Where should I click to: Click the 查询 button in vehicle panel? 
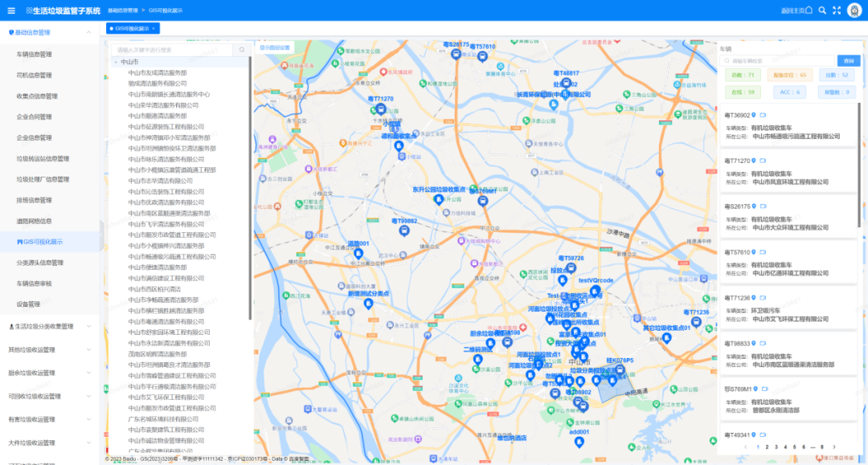click(846, 60)
